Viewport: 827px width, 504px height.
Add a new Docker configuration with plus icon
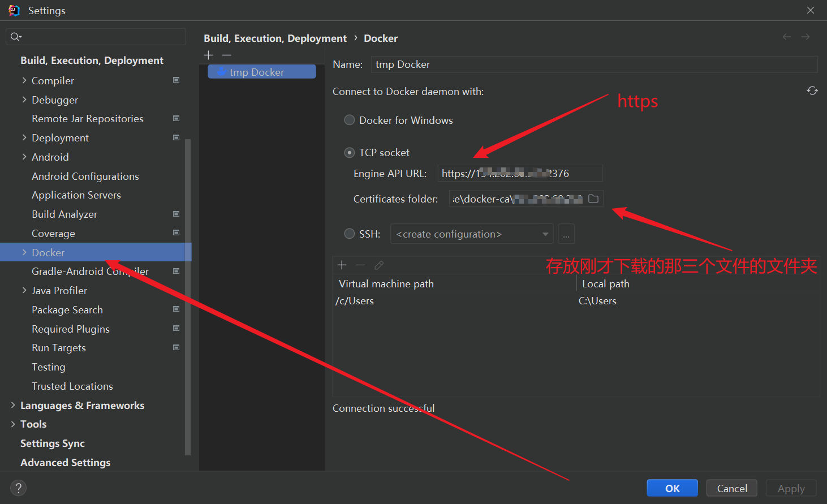(209, 55)
